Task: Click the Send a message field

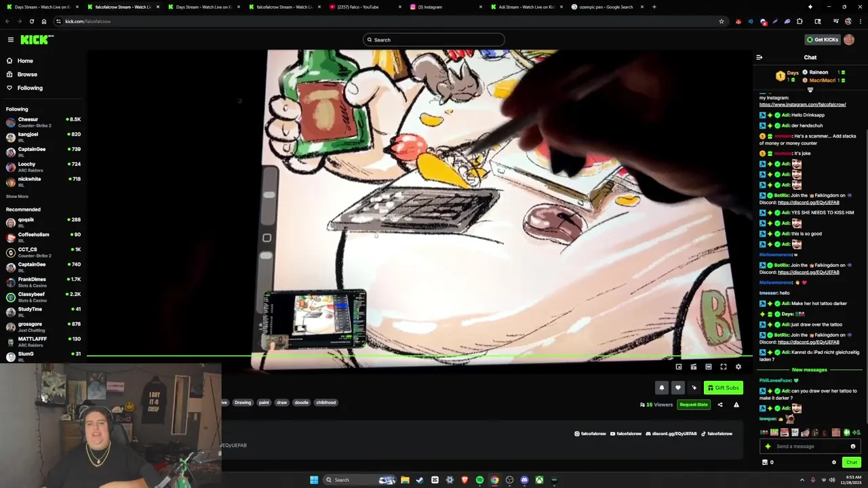Action: pyautogui.click(x=811, y=446)
